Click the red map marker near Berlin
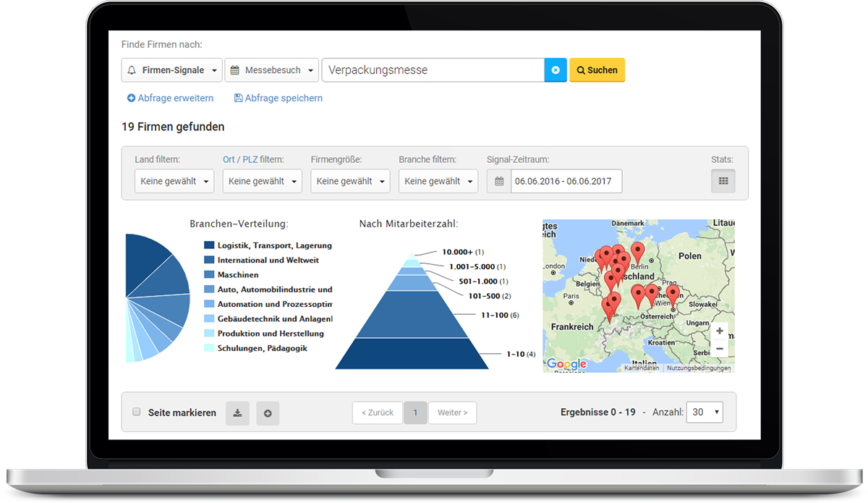Image resolution: width=868 pixels, height=503 pixels. click(x=637, y=251)
